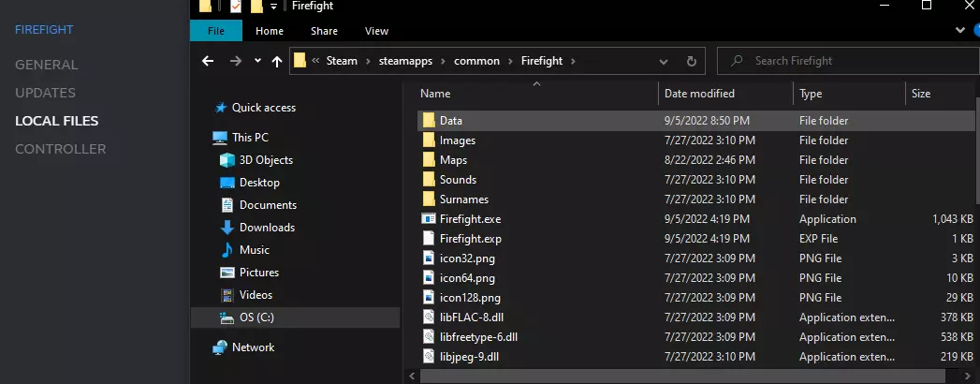Viewport: 980px width, 384px height.
Task: Click the Documents icon in navigation pane
Action: [x=227, y=205]
